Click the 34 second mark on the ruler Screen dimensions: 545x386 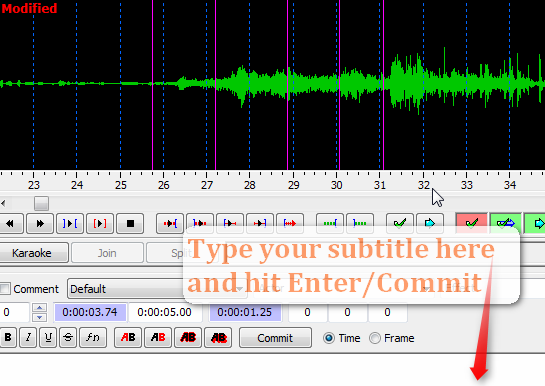[x=510, y=185]
